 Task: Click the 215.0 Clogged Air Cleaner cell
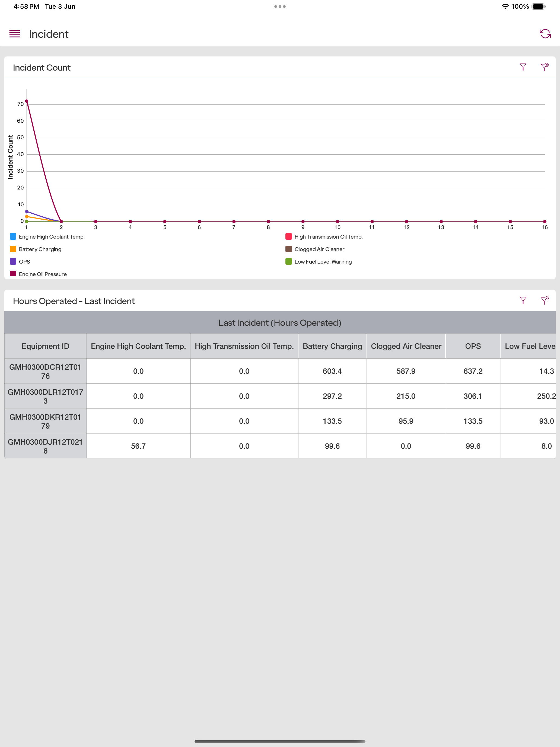(x=406, y=396)
